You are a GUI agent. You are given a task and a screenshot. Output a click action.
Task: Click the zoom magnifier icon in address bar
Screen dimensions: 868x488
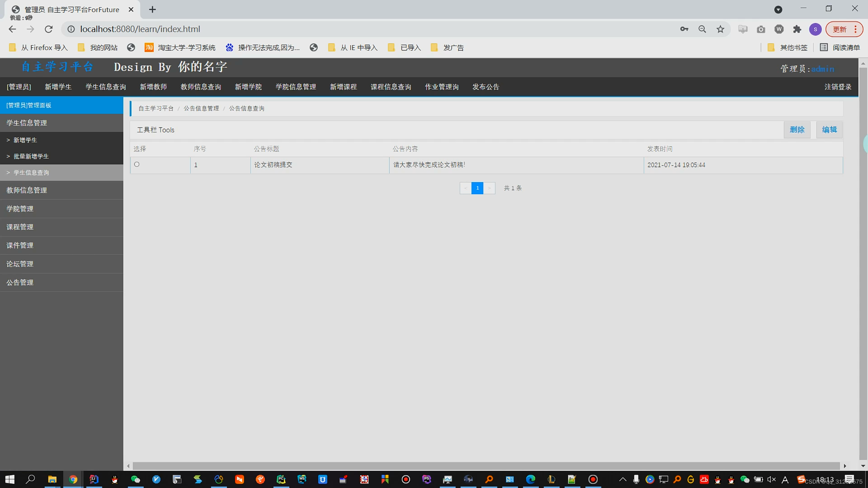coord(702,29)
